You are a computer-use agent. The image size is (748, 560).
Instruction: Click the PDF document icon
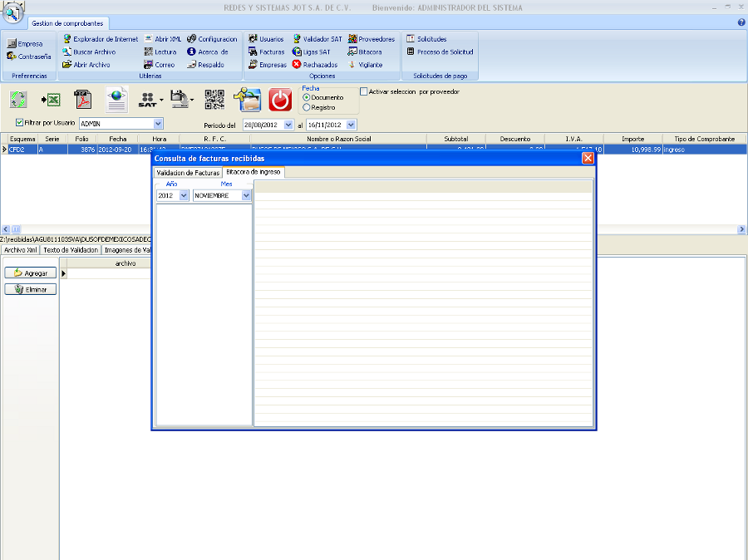click(x=83, y=100)
